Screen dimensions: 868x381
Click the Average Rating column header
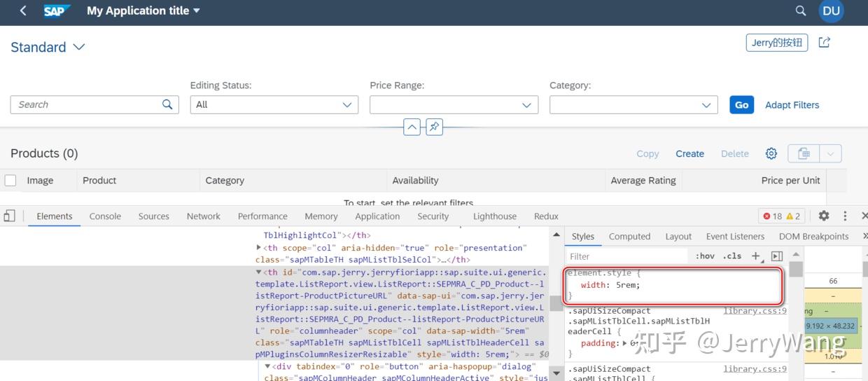tap(643, 180)
